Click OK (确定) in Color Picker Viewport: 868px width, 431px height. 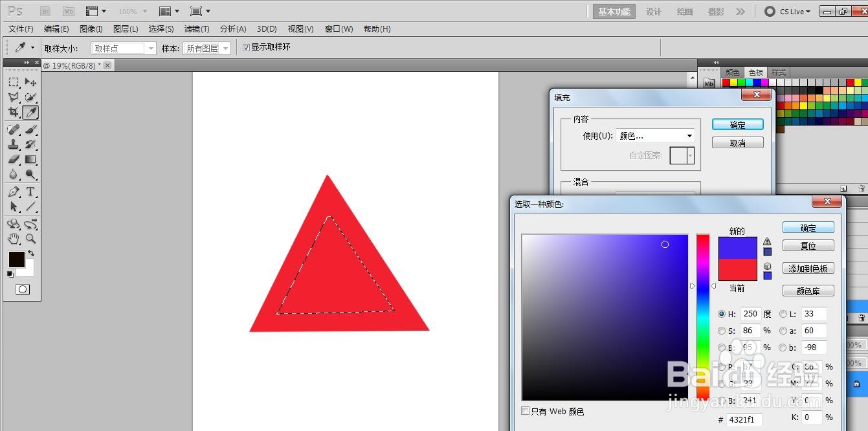coord(808,228)
